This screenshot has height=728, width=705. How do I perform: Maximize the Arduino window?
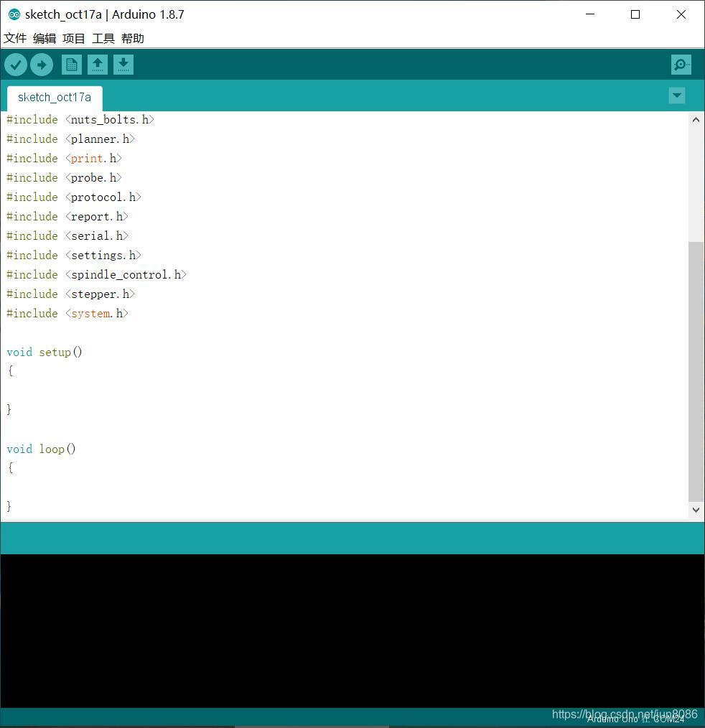point(635,14)
